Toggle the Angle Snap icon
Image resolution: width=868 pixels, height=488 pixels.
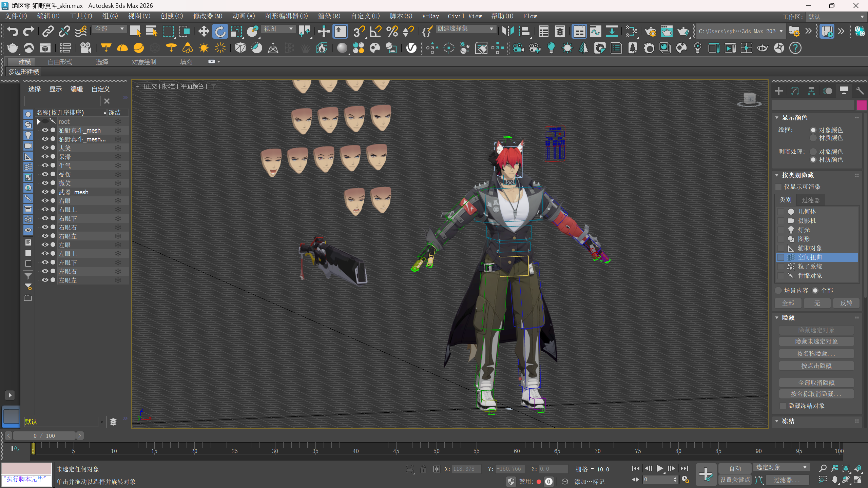[375, 32]
